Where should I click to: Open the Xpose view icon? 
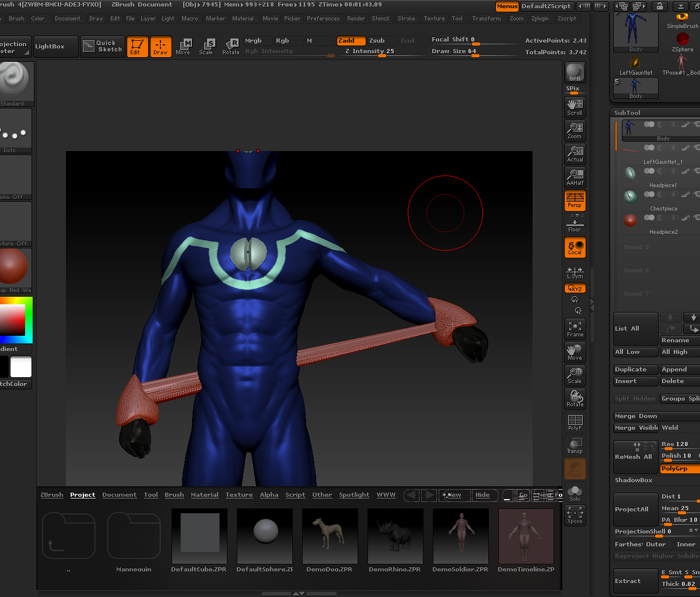pyautogui.click(x=575, y=515)
